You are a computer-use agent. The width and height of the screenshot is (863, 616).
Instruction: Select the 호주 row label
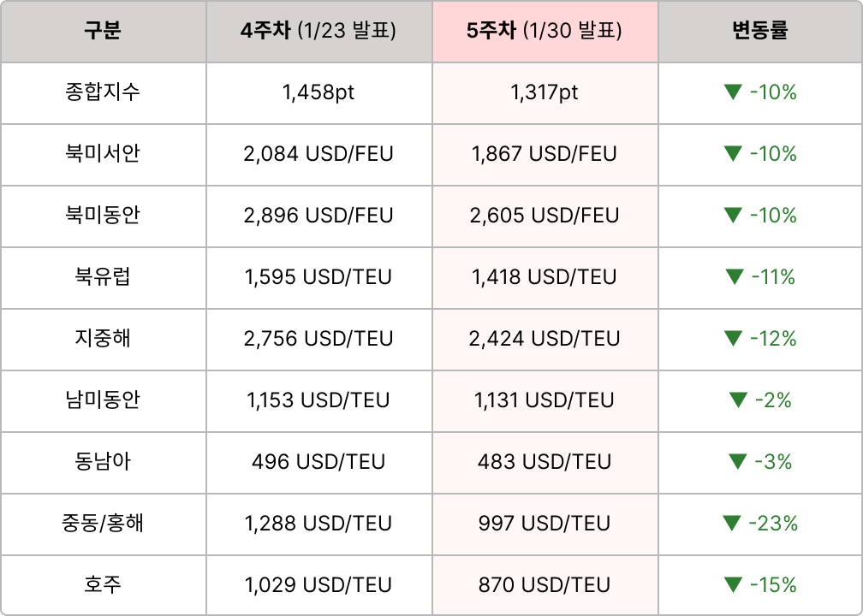click(x=103, y=585)
